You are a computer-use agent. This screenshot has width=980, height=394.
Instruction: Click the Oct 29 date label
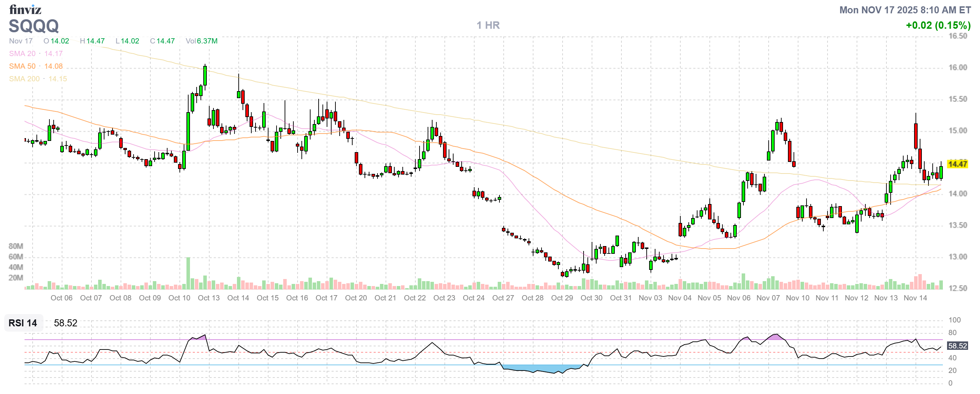coord(562,298)
